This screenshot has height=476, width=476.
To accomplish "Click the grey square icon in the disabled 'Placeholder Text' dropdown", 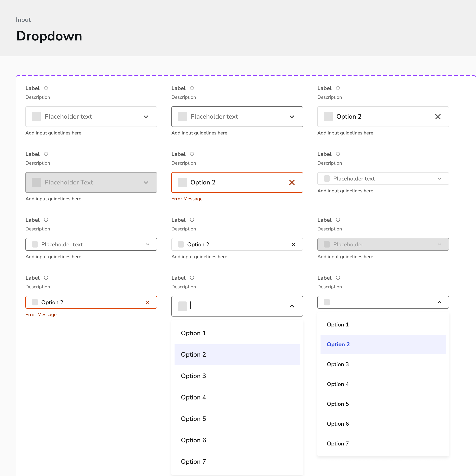I will [x=36, y=182].
